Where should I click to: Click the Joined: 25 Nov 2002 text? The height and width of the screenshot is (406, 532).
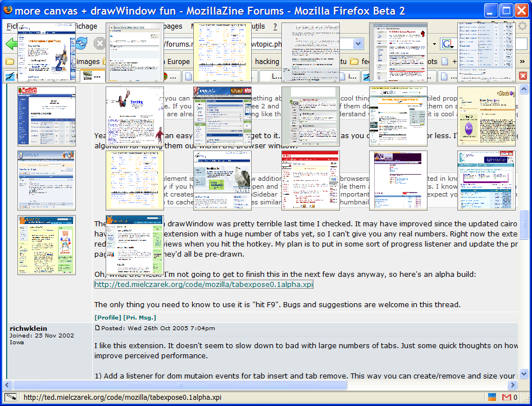click(x=42, y=335)
